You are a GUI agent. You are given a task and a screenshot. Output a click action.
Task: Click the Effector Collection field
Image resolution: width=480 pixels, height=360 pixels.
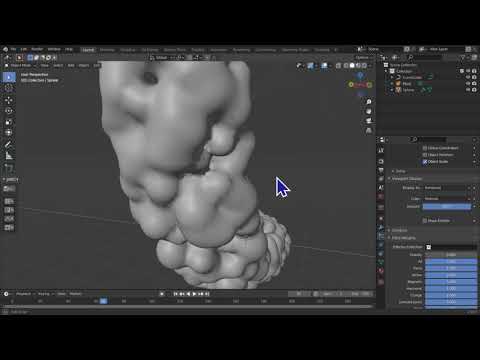pyautogui.click(x=451, y=247)
